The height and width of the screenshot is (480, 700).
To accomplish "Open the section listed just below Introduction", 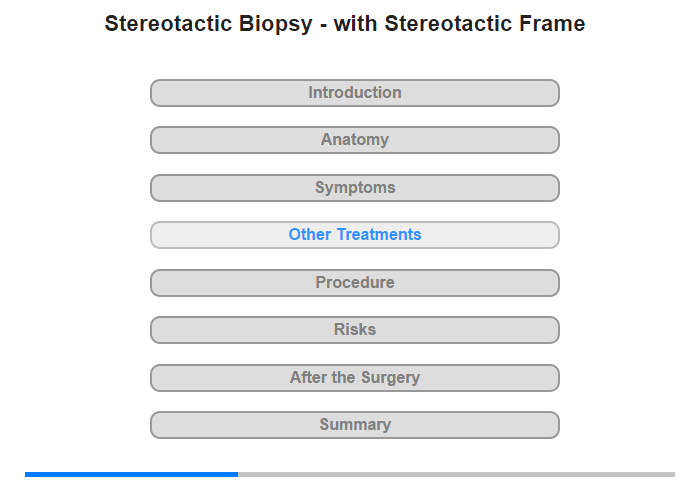I will click(354, 140).
